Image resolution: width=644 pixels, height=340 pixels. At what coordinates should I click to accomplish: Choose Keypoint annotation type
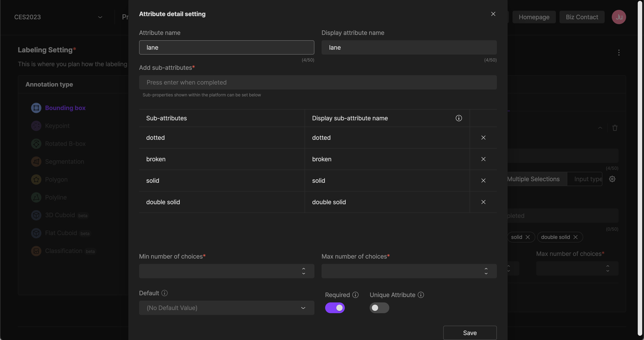tap(57, 126)
